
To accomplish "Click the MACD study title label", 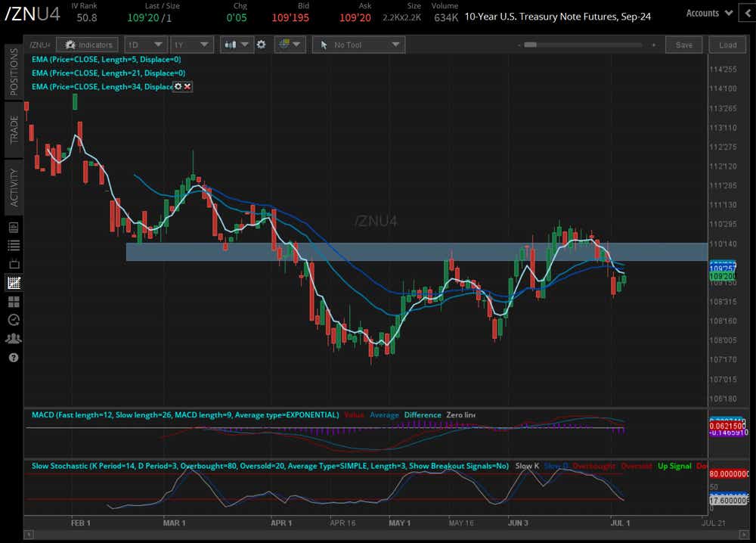I will (x=185, y=414).
